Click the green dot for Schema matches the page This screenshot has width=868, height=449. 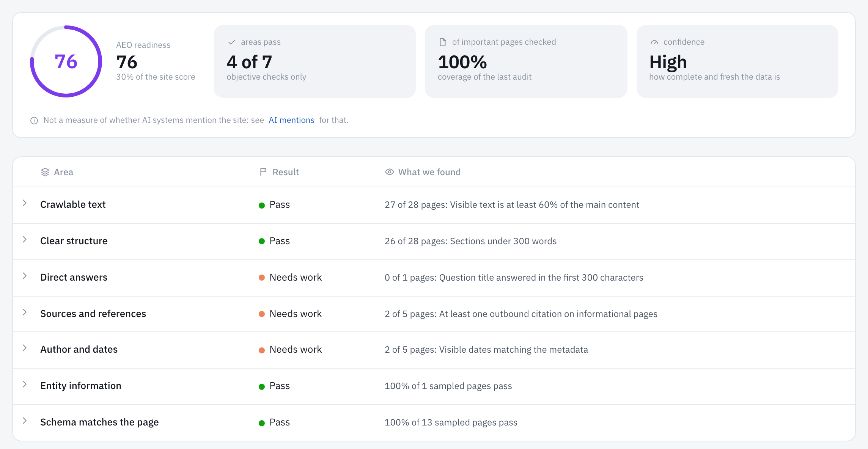coord(262,423)
